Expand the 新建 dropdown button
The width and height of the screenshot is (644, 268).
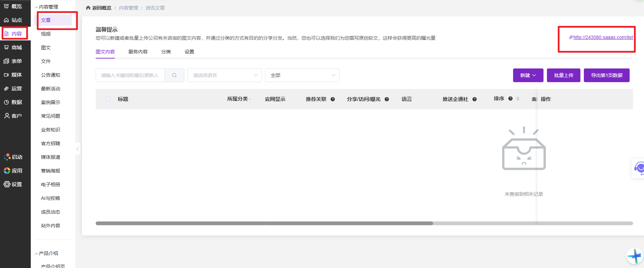click(x=528, y=75)
